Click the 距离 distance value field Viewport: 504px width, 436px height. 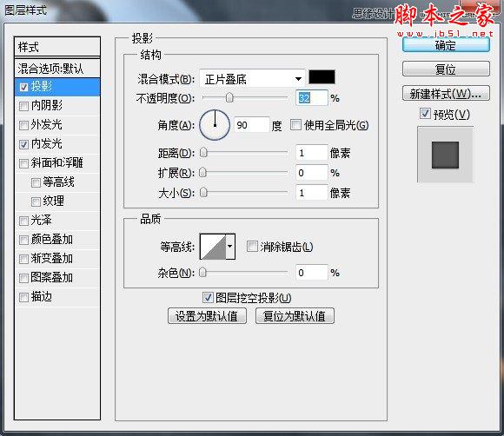(x=311, y=153)
